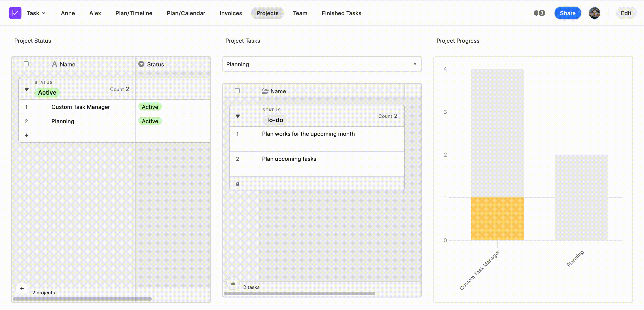
Task: Open the Planning project dropdown
Action: point(322,64)
